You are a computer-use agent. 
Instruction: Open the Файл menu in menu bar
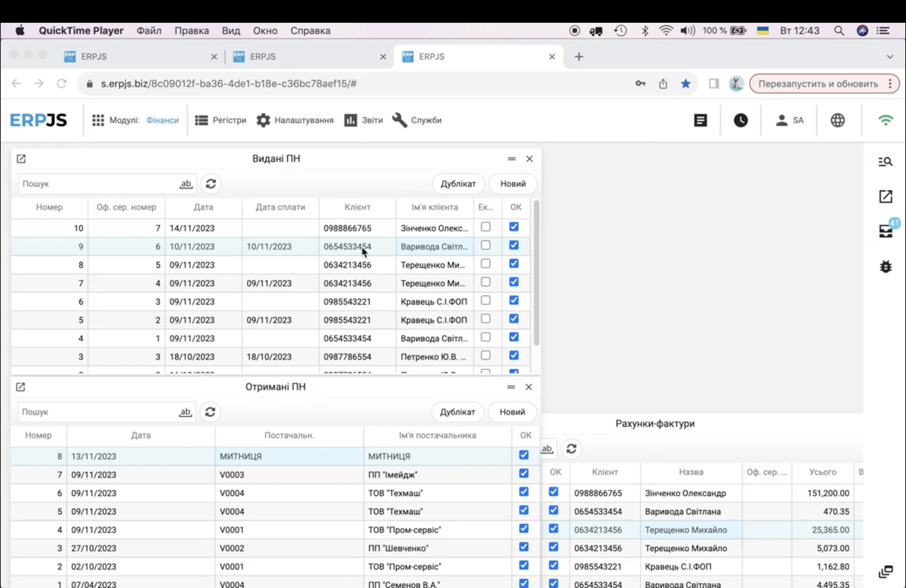pos(149,30)
